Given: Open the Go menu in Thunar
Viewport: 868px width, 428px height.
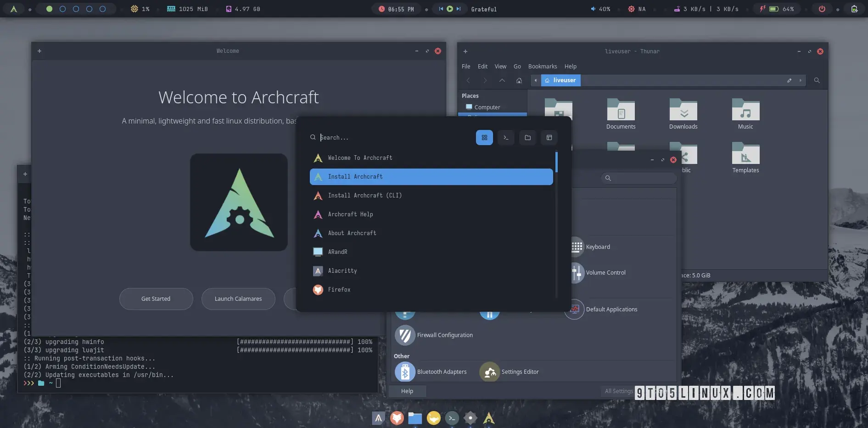Looking at the screenshot, I should (x=517, y=67).
